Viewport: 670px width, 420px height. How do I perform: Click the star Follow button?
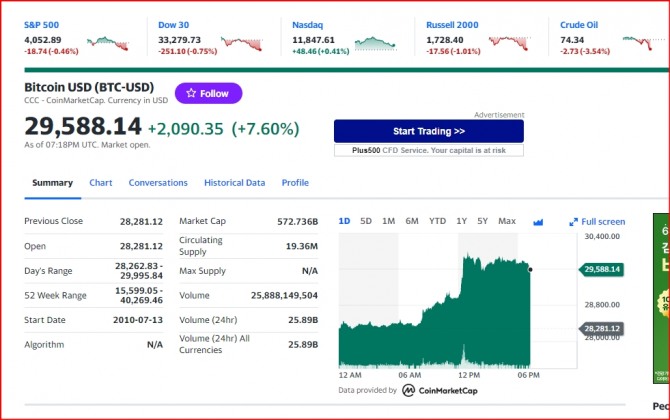[208, 93]
